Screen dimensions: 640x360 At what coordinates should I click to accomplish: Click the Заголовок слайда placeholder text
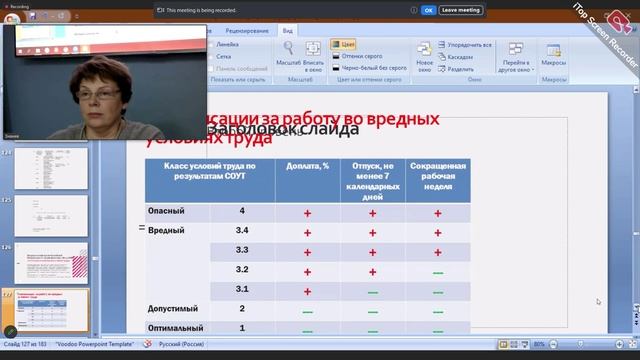point(284,129)
